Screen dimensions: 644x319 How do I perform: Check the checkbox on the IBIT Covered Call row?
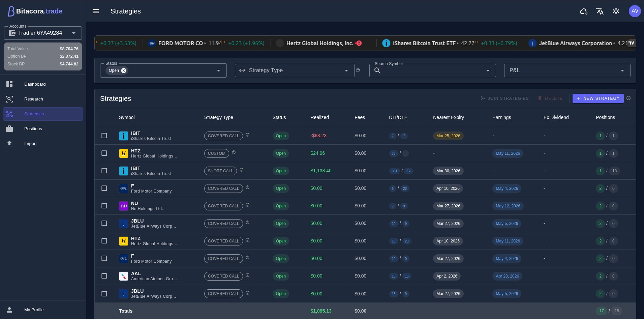coord(104,136)
